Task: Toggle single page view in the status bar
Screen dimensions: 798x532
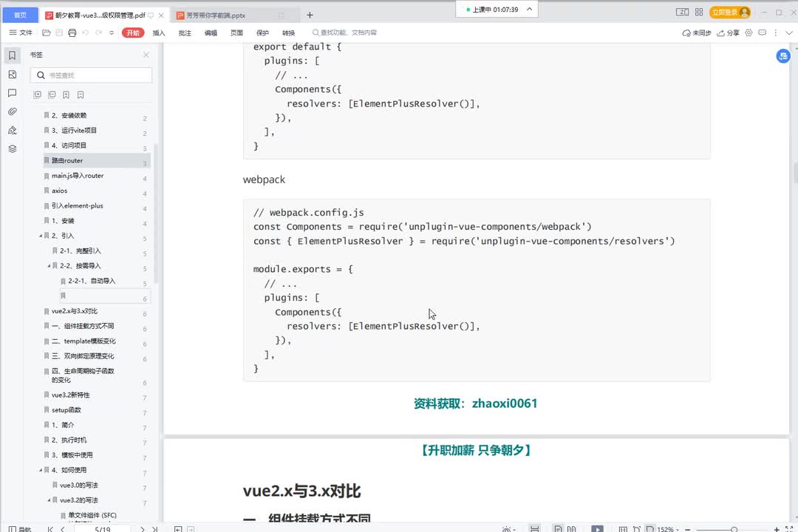Action: click(x=558, y=529)
